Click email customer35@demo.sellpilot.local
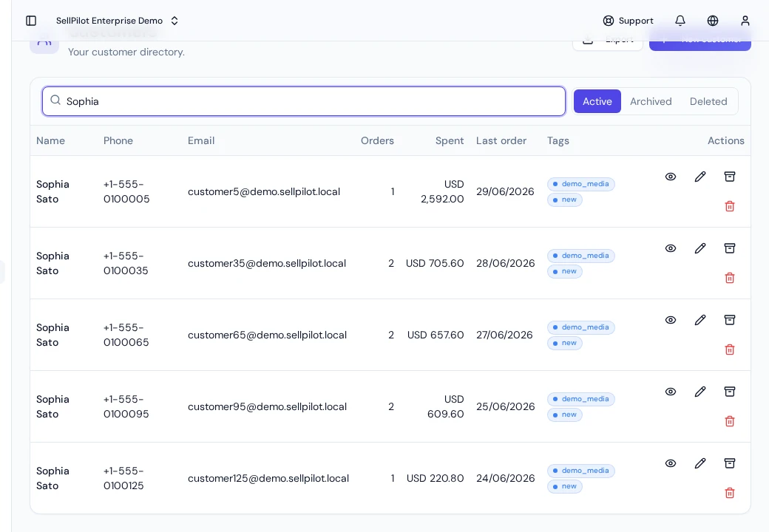This screenshot has width=769, height=532. click(x=267, y=263)
